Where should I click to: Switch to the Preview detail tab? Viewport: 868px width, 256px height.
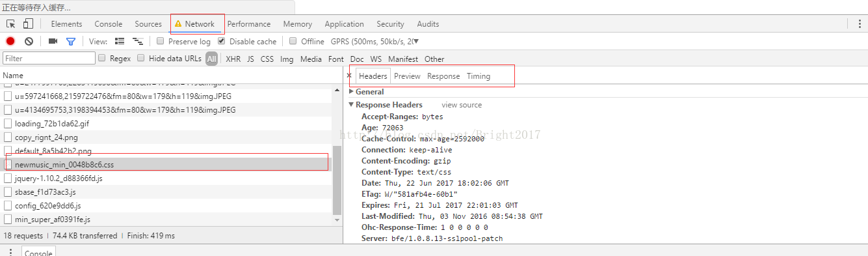(x=408, y=76)
